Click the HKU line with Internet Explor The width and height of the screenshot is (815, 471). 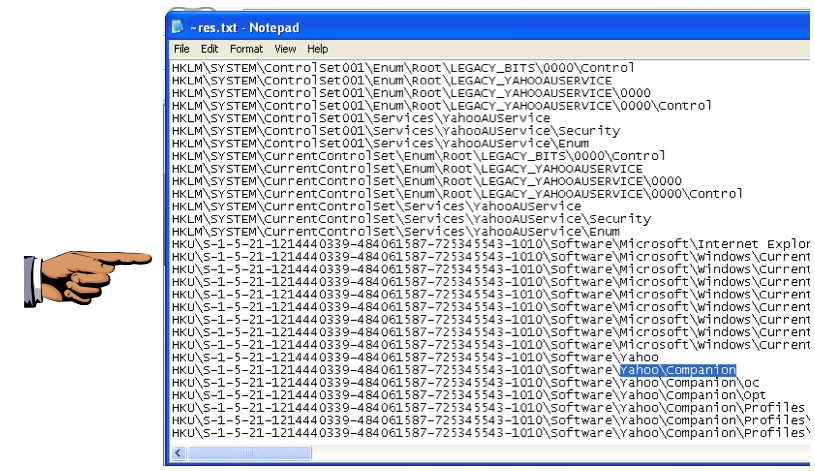[491, 244]
